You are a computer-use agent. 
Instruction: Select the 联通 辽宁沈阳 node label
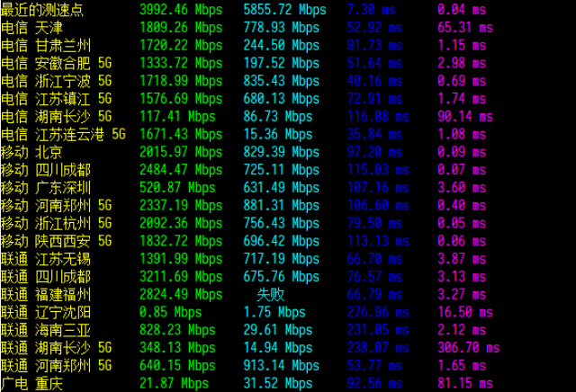pos(46,312)
